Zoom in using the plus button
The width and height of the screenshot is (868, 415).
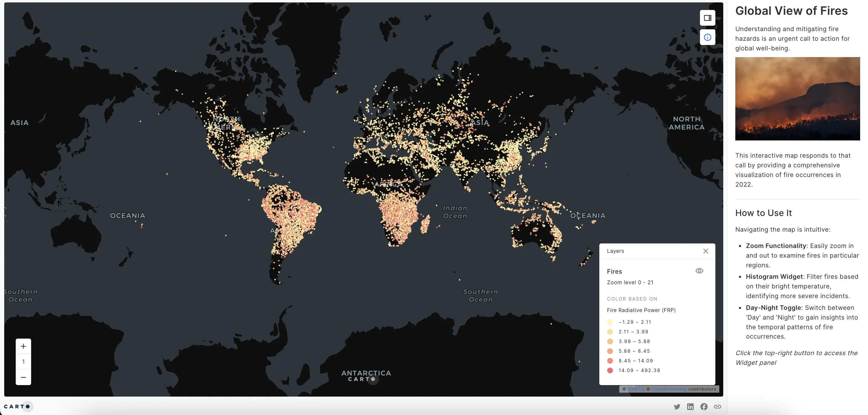click(23, 346)
